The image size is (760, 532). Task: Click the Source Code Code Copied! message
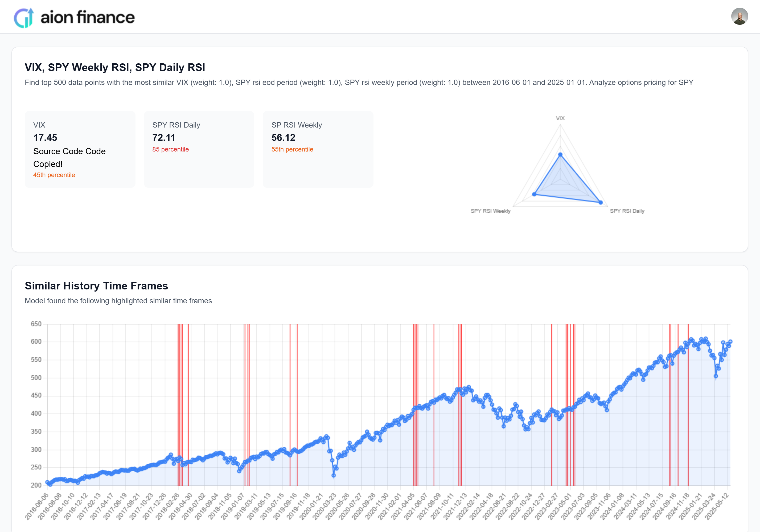point(69,158)
